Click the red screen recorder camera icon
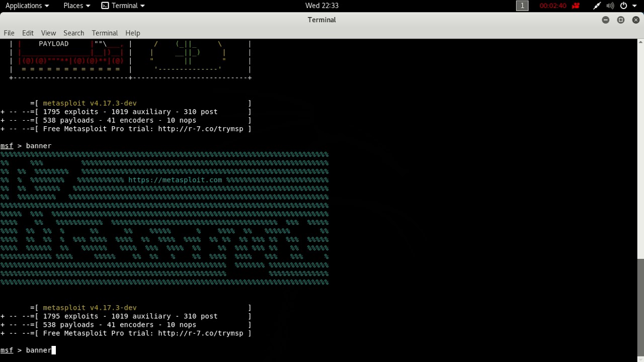 pyautogui.click(x=576, y=6)
